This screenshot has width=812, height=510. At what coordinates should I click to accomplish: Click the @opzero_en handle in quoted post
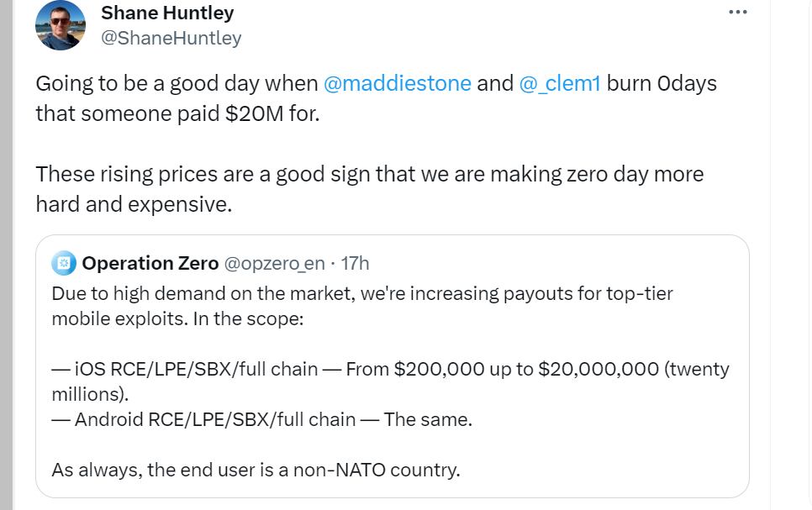[274, 264]
